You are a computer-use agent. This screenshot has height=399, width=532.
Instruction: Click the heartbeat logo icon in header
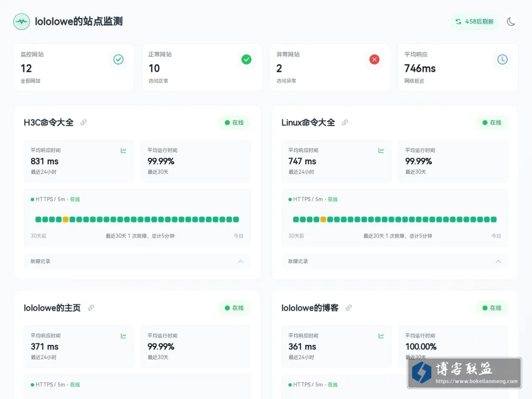point(22,21)
